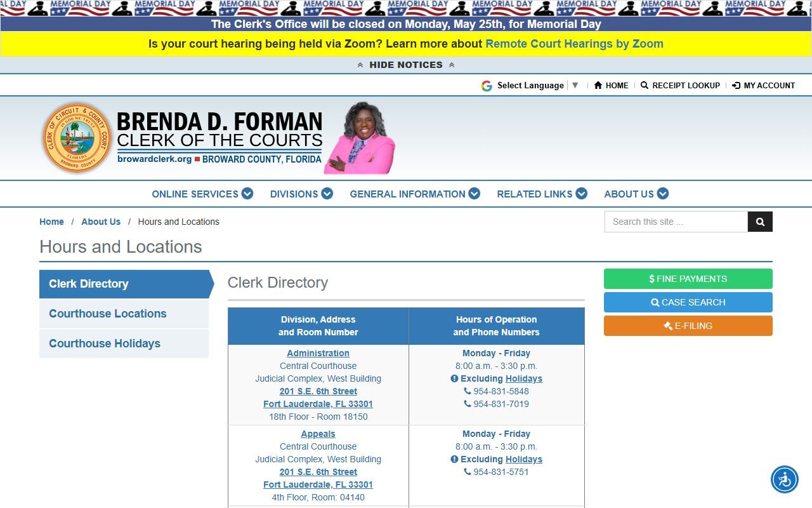Click the About Us breadcrumb link

tap(101, 222)
